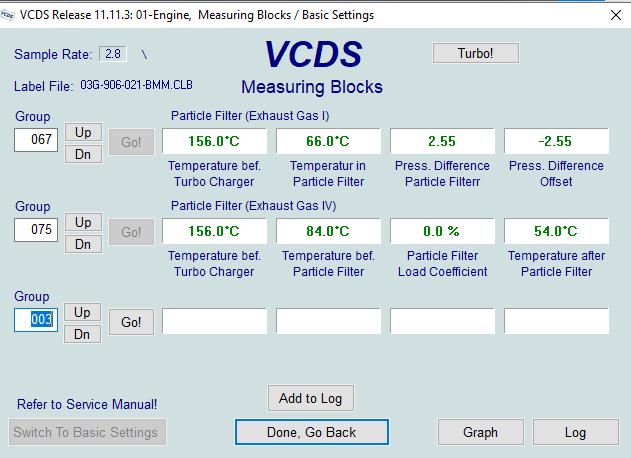
Task: Open the Graph view
Action: point(480,432)
